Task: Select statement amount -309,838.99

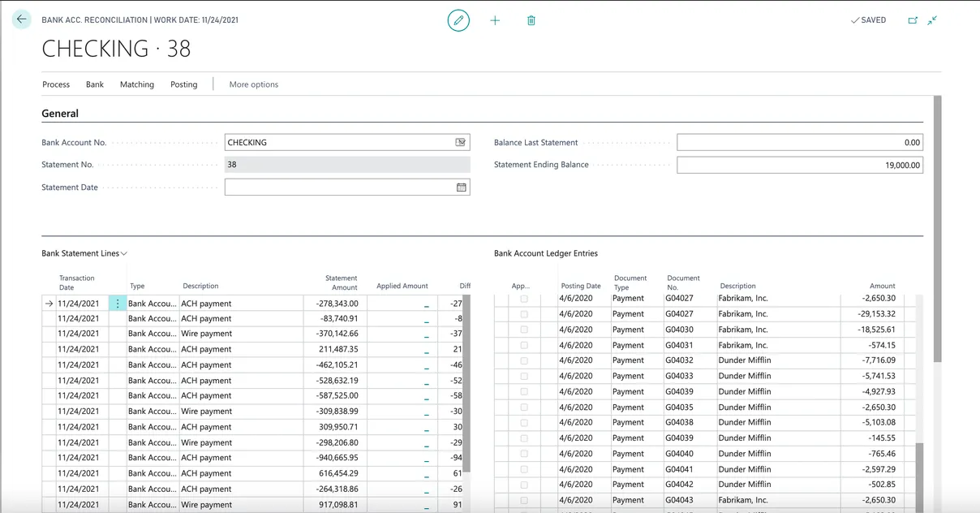Action: tap(337, 412)
